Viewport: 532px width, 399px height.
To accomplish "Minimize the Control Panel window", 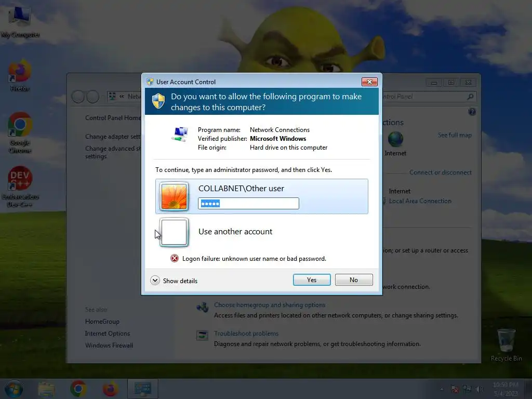I will point(434,83).
